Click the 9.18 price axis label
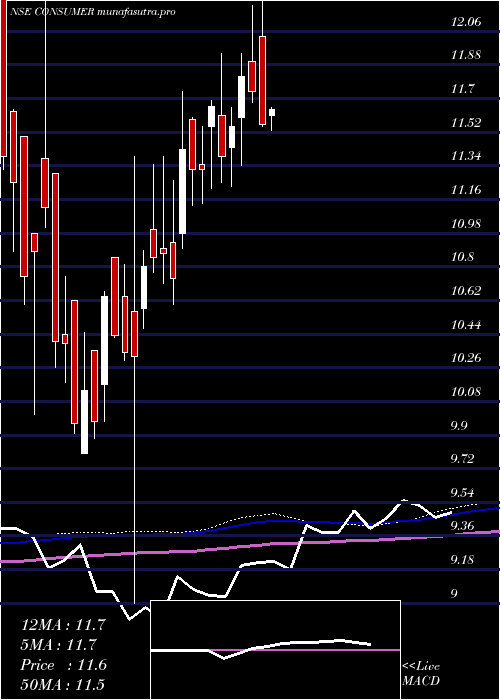The image size is (500, 700). coord(463,560)
